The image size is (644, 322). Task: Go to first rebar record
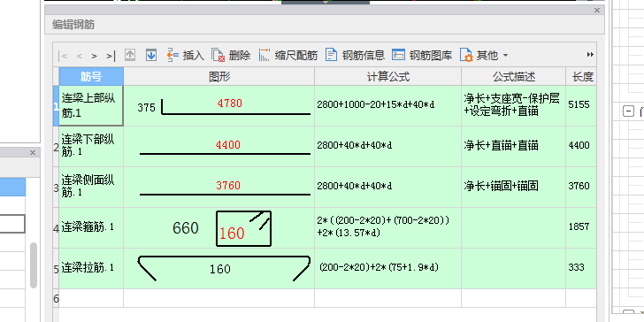pos(64,56)
